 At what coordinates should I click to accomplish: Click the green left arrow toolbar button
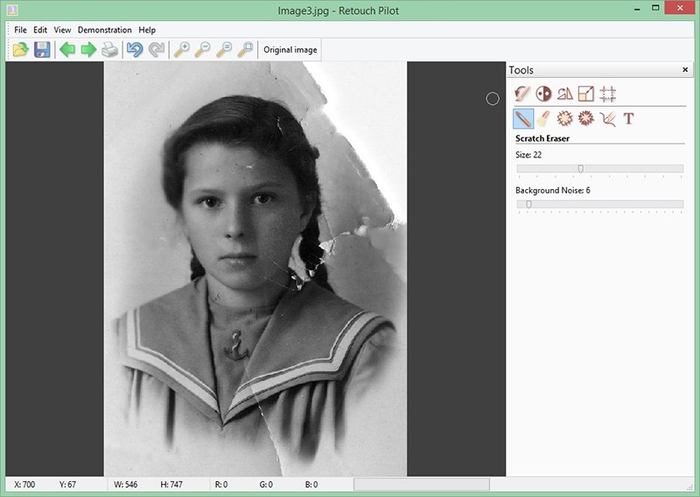click(x=68, y=50)
